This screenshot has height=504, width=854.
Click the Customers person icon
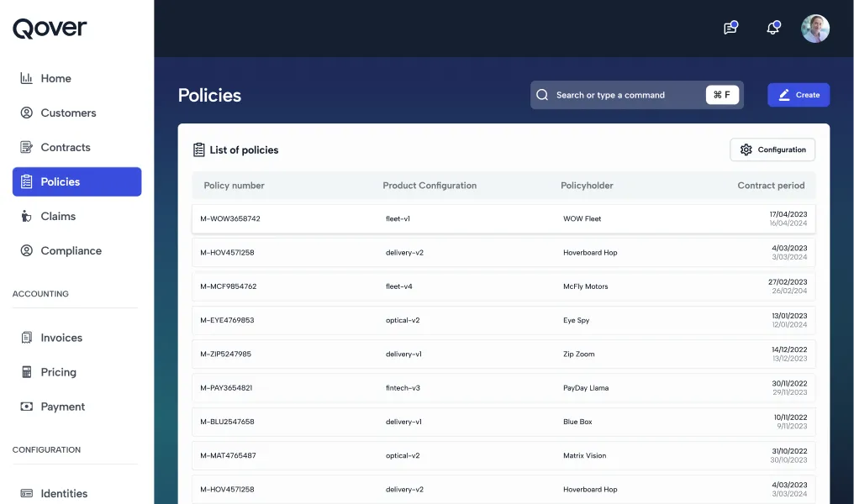[x=27, y=113]
